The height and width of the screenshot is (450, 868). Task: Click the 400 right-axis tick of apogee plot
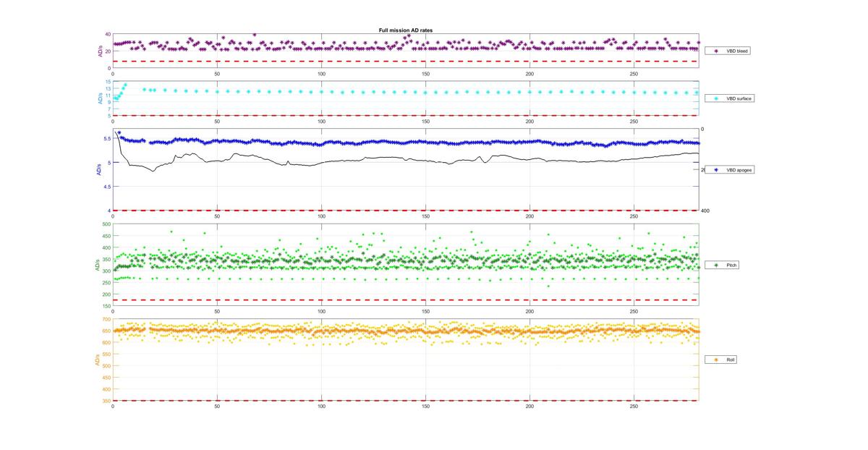705,211
